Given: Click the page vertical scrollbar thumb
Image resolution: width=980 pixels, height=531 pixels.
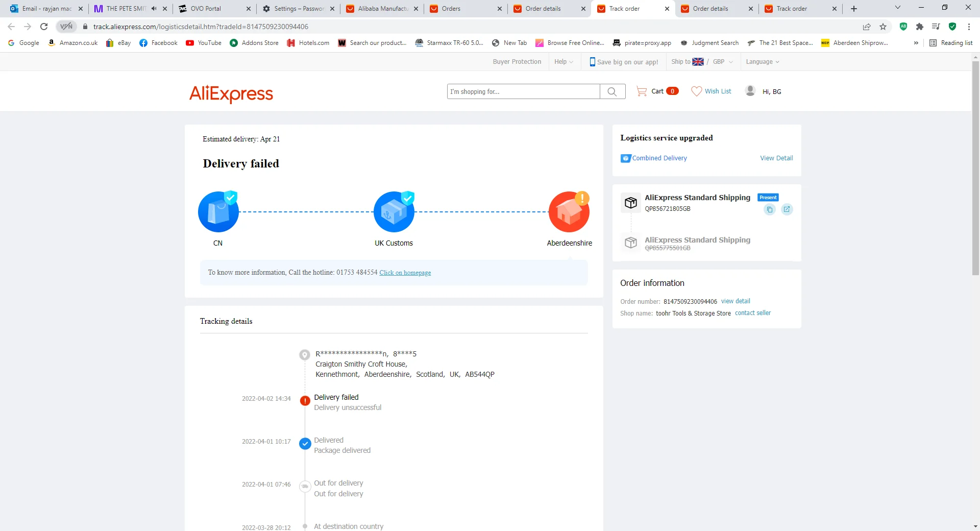Looking at the screenshot, I should pyautogui.click(x=975, y=168).
